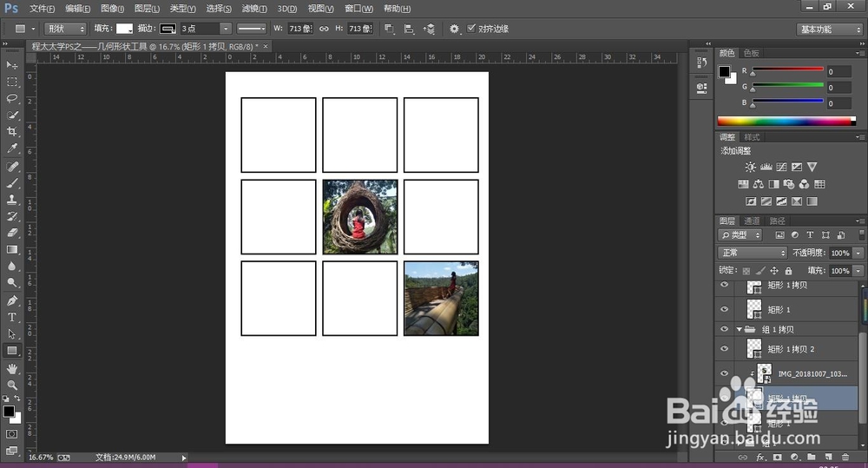Screen dimensions: 868x468
Task: Open the 形状 tool mode dropdown
Action: click(x=65, y=29)
